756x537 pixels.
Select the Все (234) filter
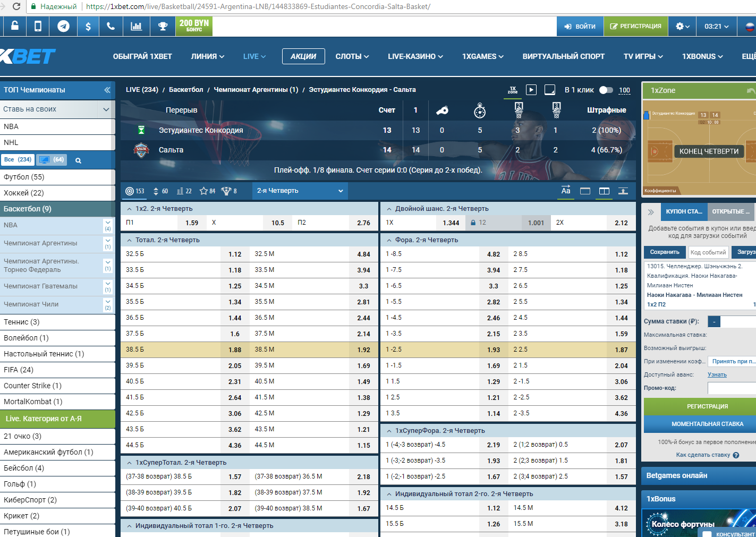(18, 159)
